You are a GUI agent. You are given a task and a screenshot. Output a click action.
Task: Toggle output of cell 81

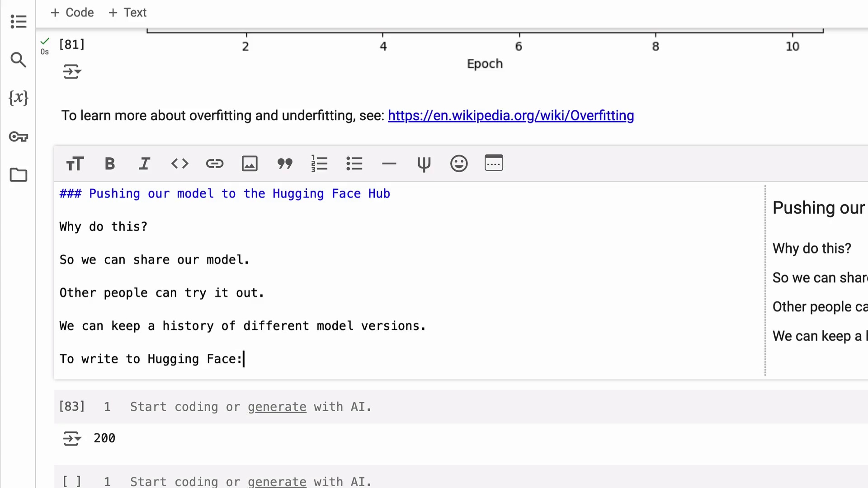pos(72,72)
